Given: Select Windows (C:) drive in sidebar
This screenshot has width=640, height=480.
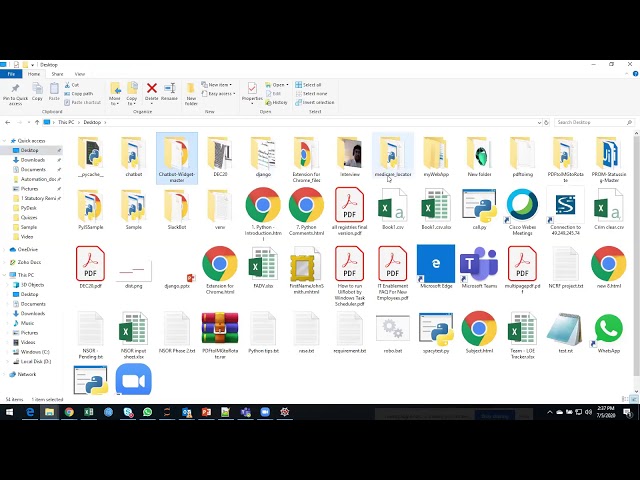Looking at the screenshot, I should [35, 352].
